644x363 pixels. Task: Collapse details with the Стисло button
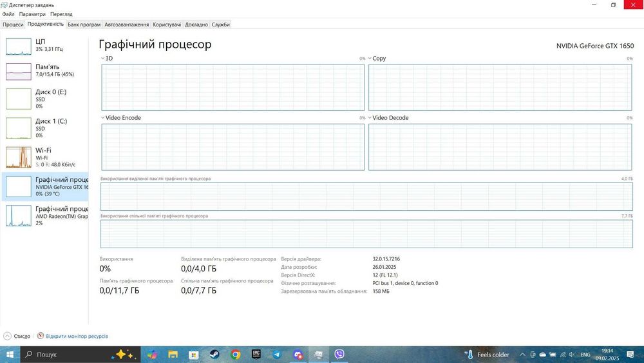coord(17,336)
